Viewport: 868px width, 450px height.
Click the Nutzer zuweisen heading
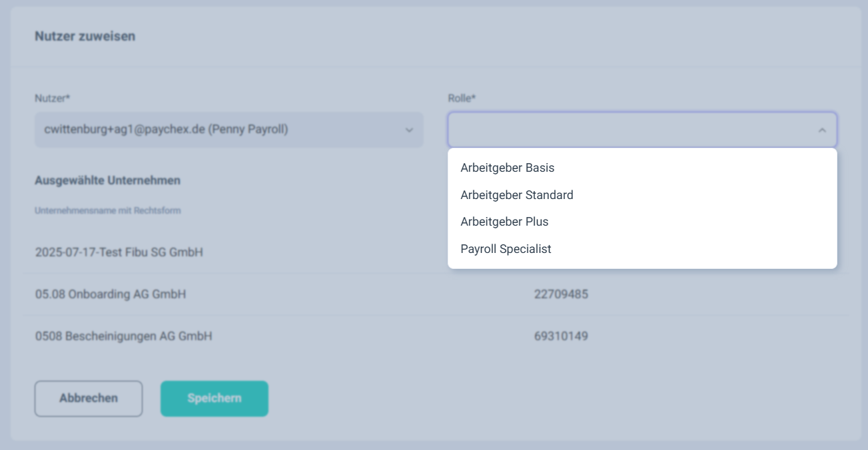pyautogui.click(x=85, y=37)
